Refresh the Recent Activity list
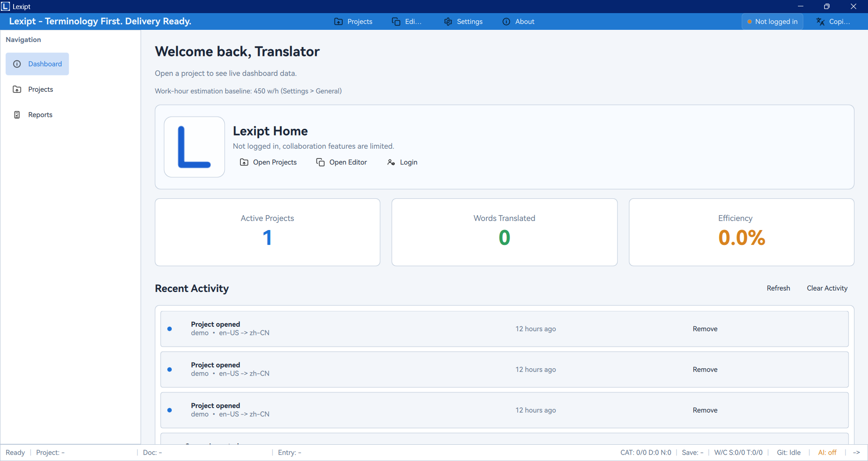Image resolution: width=868 pixels, height=461 pixels. pyautogui.click(x=778, y=288)
